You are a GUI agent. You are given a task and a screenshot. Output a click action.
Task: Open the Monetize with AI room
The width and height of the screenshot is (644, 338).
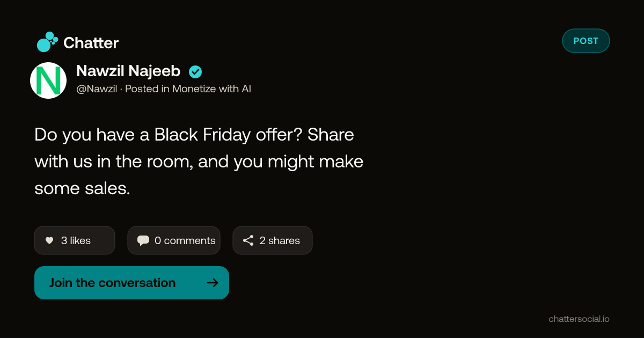(x=211, y=89)
